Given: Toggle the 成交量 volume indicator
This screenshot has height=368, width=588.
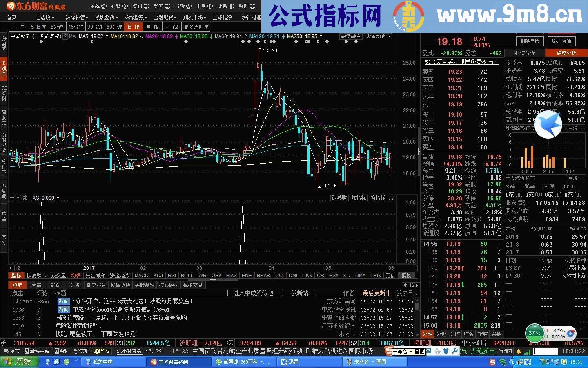Looking at the screenshot, I should [x=58, y=276].
